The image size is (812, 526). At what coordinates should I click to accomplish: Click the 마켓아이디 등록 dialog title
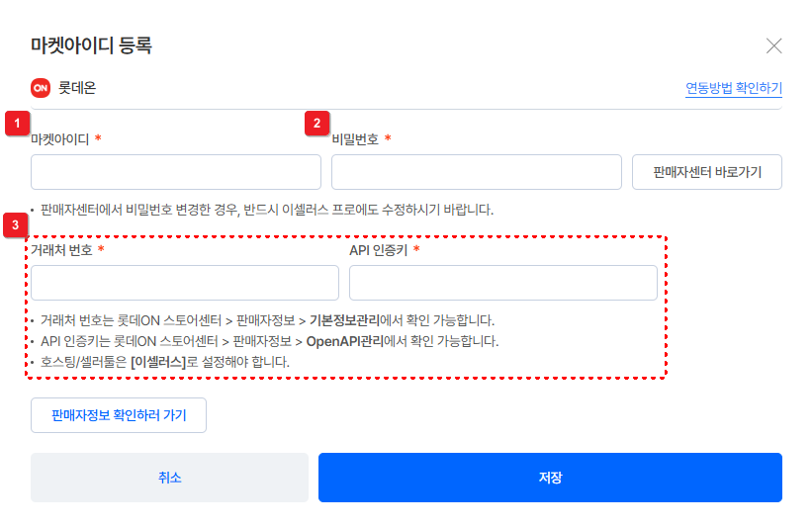pos(91,44)
